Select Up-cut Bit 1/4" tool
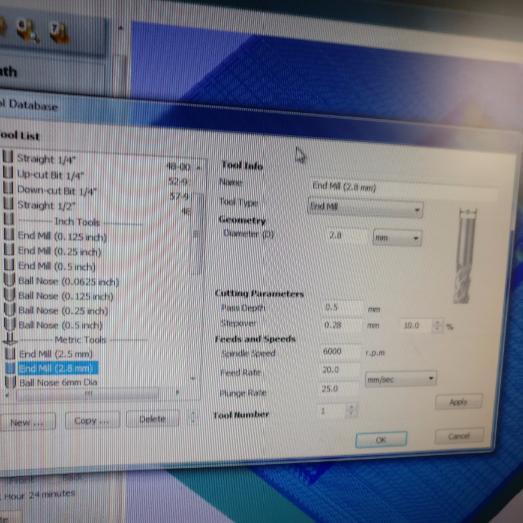Viewport: 523px width, 523px height. coord(50,175)
